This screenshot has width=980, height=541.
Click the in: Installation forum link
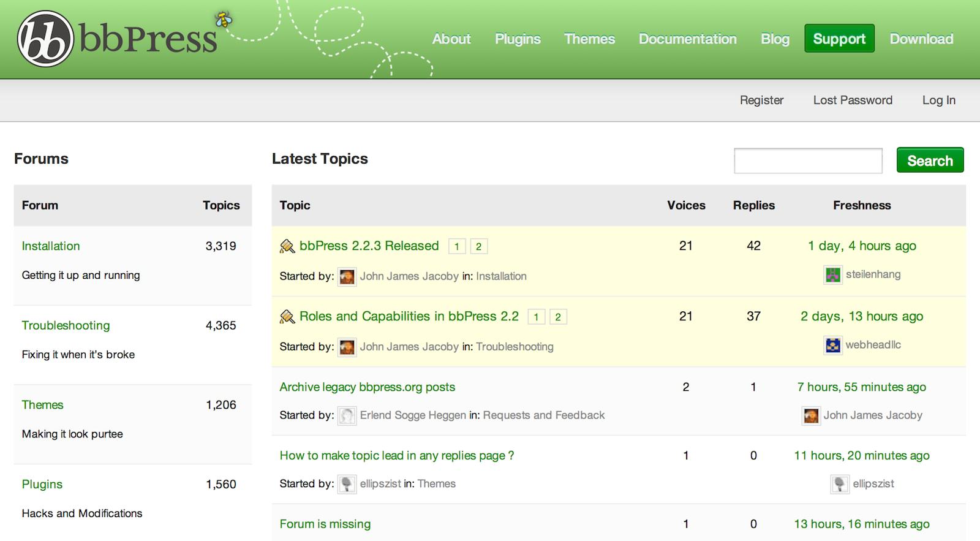pyautogui.click(x=501, y=276)
